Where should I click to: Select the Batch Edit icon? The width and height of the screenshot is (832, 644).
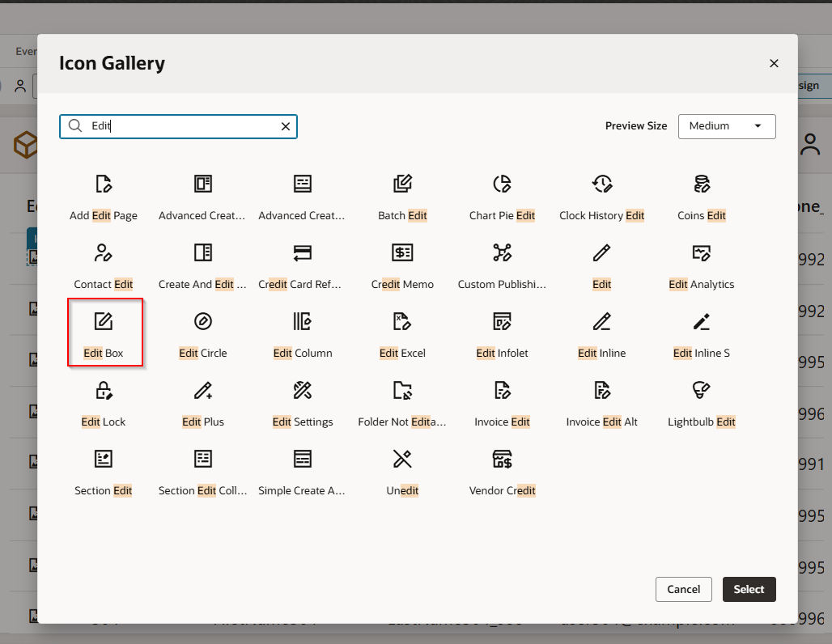coord(402,185)
